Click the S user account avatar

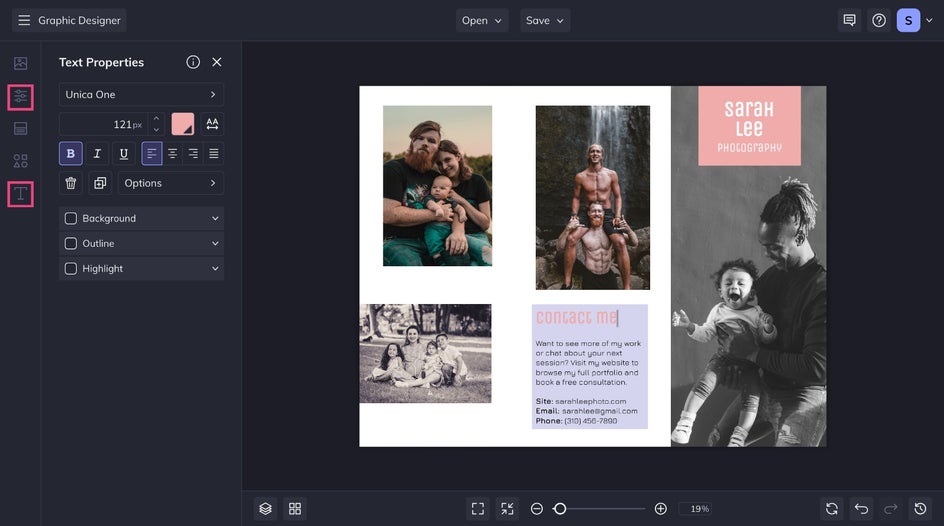[x=908, y=20]
